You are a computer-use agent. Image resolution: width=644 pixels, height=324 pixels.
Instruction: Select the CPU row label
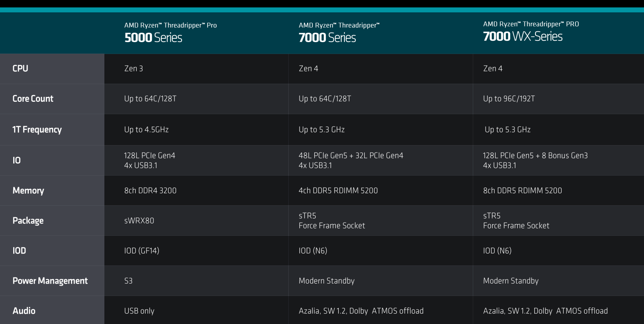pos(20,68)
